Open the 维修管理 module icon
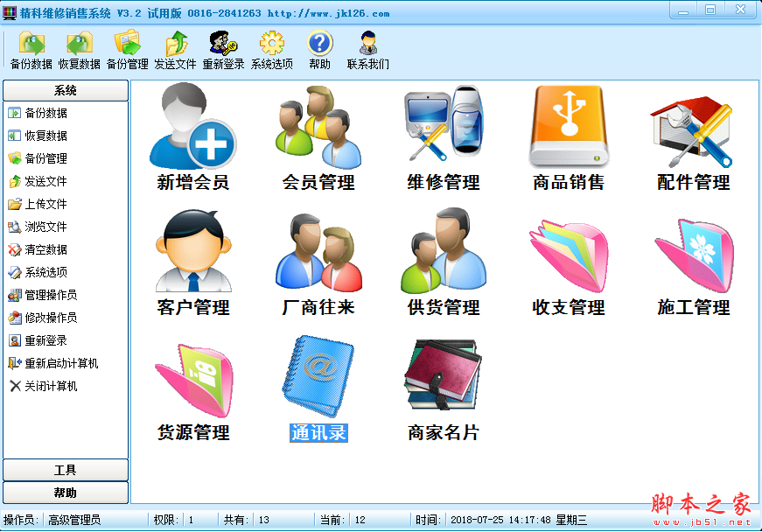Screen dimensions: 762x532 click(x=444, y=136)
